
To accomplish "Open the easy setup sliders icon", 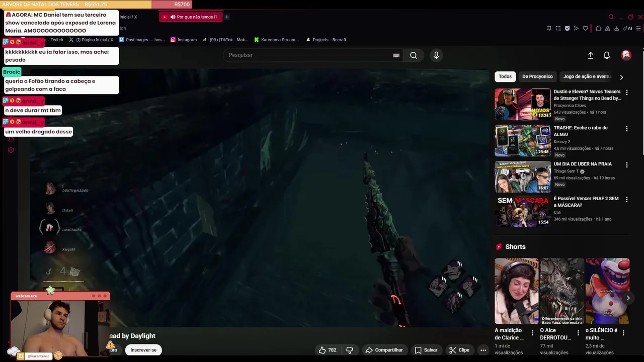I will 639,29.
